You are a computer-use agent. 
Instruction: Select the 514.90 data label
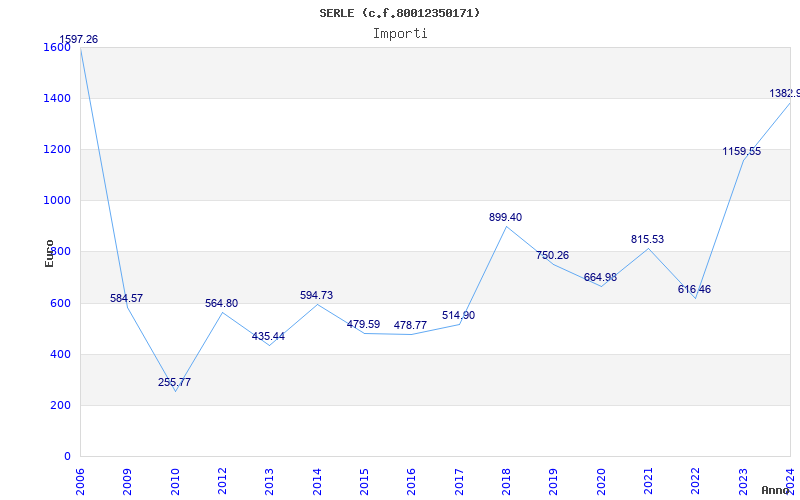pos(458,315)
